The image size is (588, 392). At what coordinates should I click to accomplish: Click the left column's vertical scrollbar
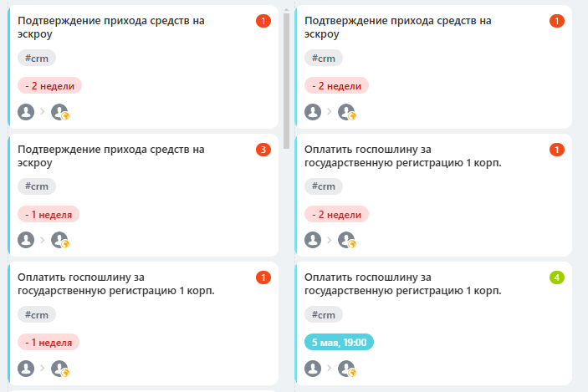[x=285, y=75]
